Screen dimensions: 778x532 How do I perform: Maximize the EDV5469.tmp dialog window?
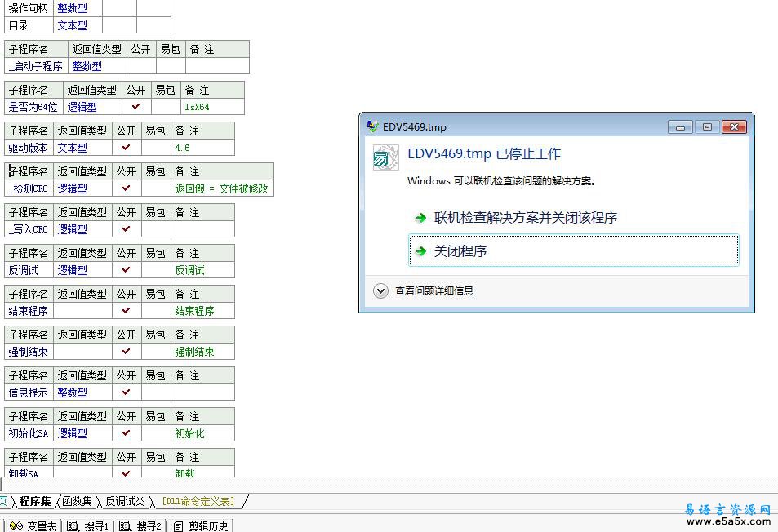(x=707, y=127)
